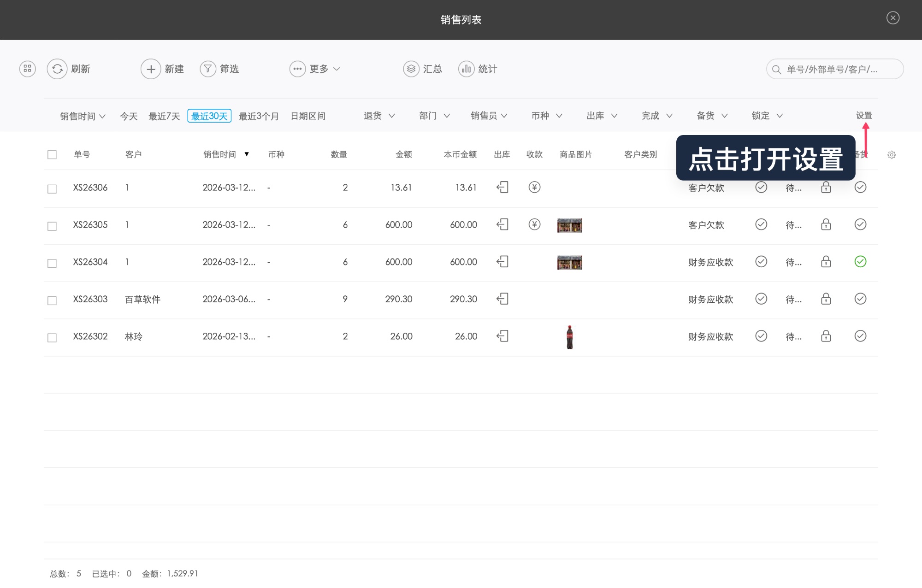The width and height of the screenshot is (922, 588).
Task: Check the checkbox for order 百草软件
Action: click(52, 300)
